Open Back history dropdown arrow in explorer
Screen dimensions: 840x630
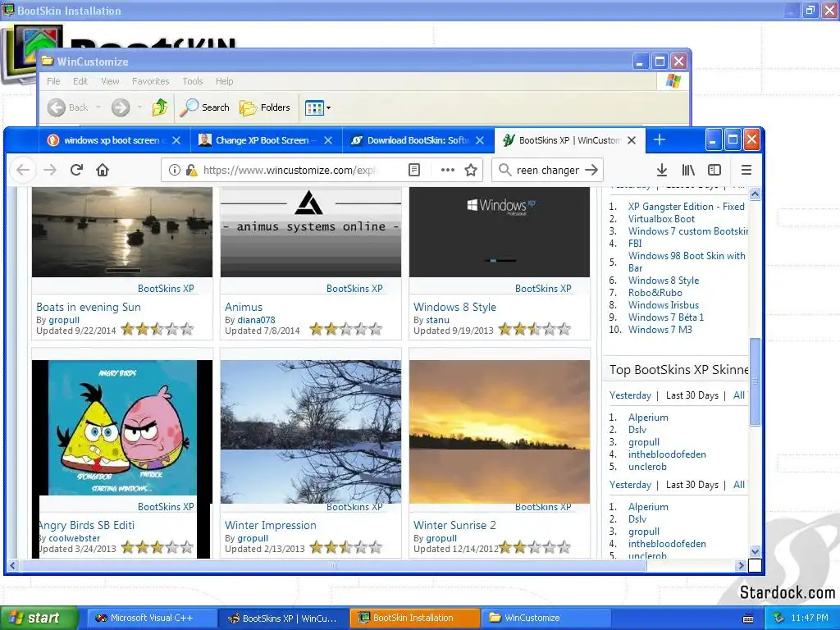(98, 107)
